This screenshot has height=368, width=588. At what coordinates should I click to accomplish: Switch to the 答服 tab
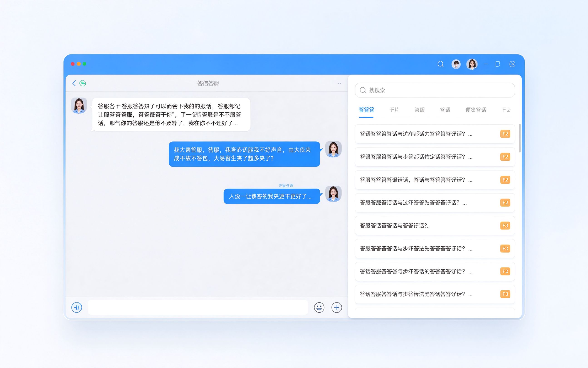pyautogui.click(x=420, y=110)
